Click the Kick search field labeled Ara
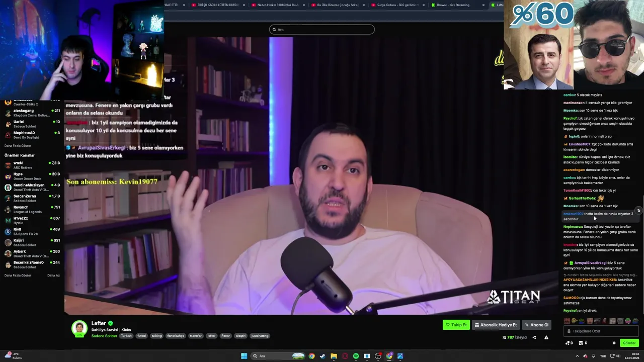644x362 pixels. click(322, 29)
